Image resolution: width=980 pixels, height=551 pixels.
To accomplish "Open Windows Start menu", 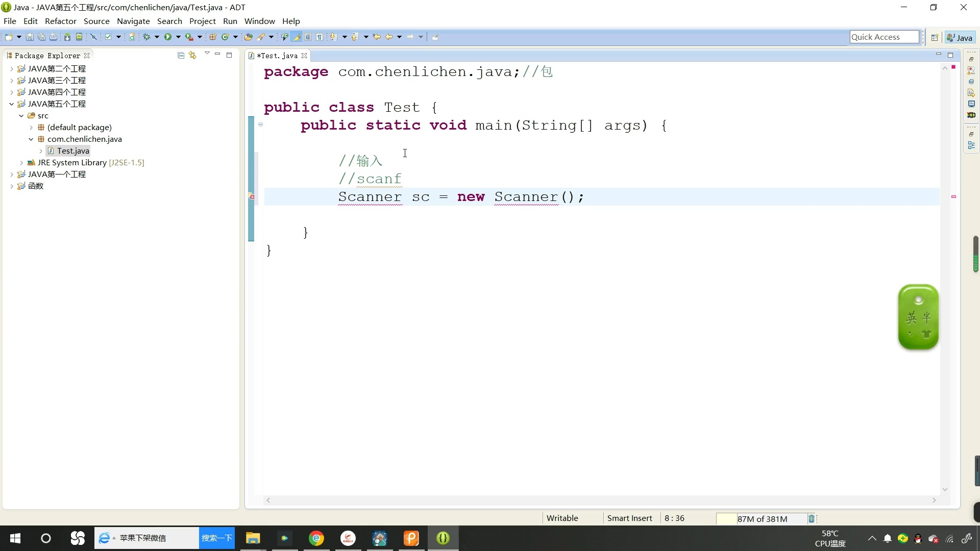I will [x=15, y=538].
